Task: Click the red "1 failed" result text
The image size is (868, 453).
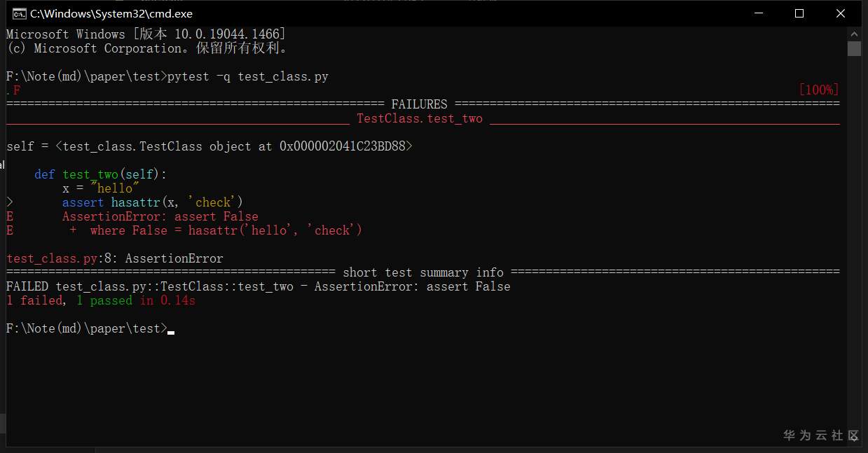Action: 34,300
